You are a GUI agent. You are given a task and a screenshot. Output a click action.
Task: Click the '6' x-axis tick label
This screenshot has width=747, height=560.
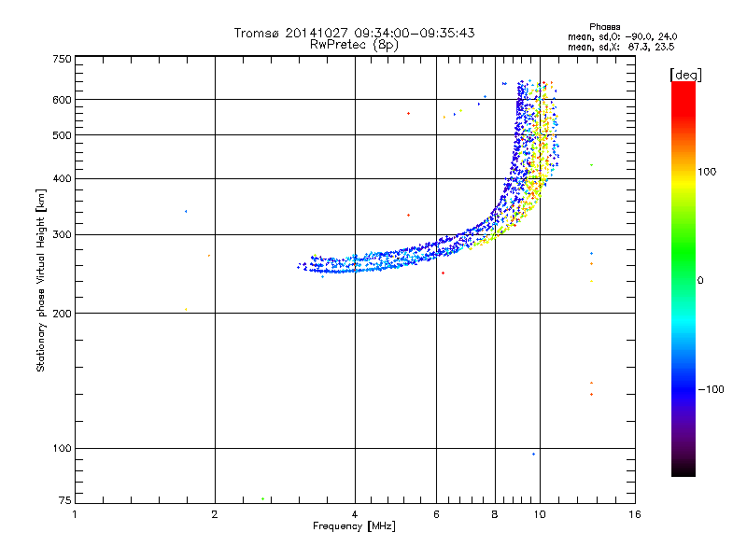click(436, 514)
